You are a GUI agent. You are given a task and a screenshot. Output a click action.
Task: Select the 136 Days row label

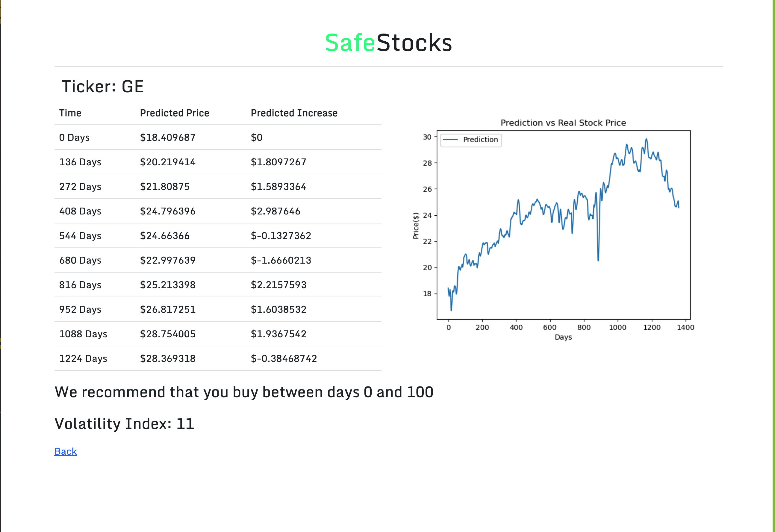[x=80, y=162]
